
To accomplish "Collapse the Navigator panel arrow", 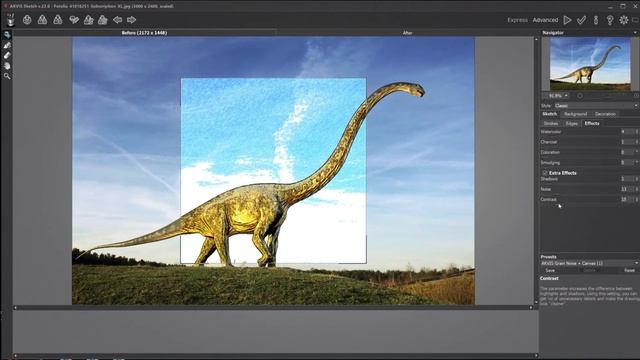I will [635, 33].
